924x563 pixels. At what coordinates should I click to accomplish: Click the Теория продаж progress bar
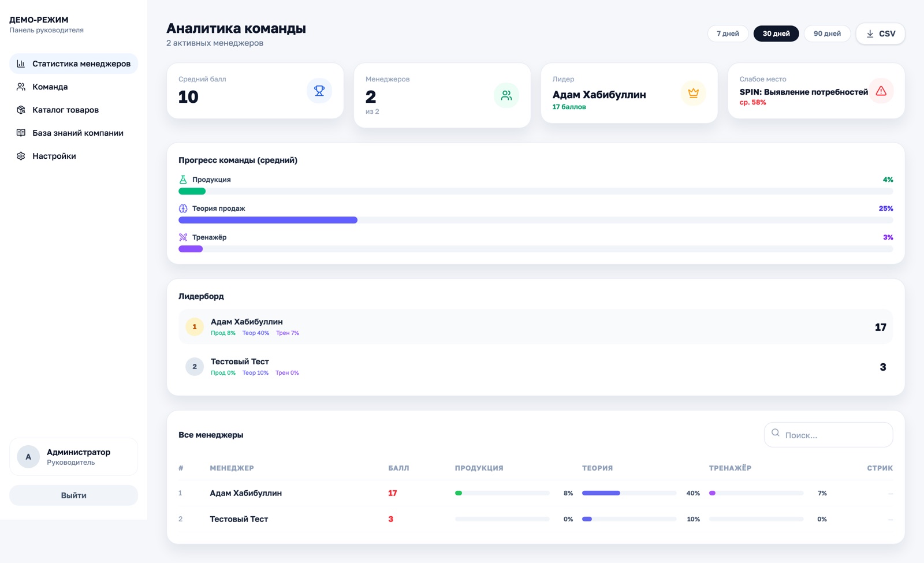click(x=535, y=220)
